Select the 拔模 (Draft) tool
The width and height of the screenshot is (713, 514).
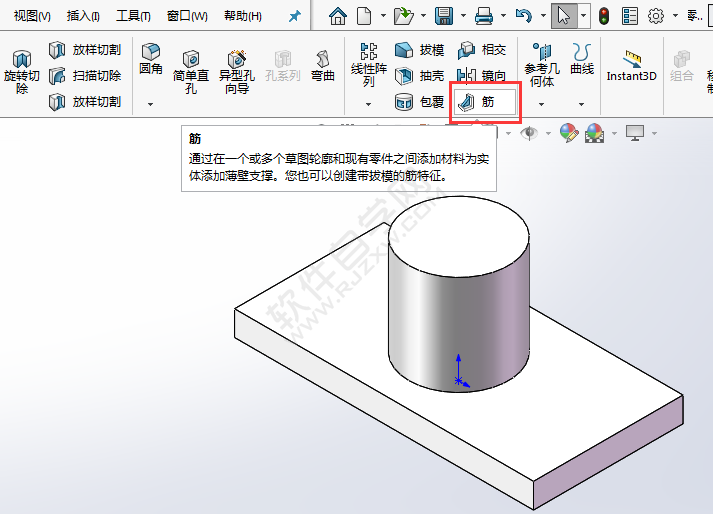tap(420, 50)
